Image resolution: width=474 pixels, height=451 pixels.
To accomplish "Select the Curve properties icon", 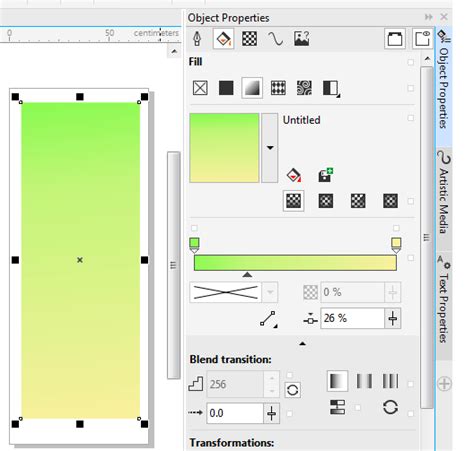I will click(275, 39).
